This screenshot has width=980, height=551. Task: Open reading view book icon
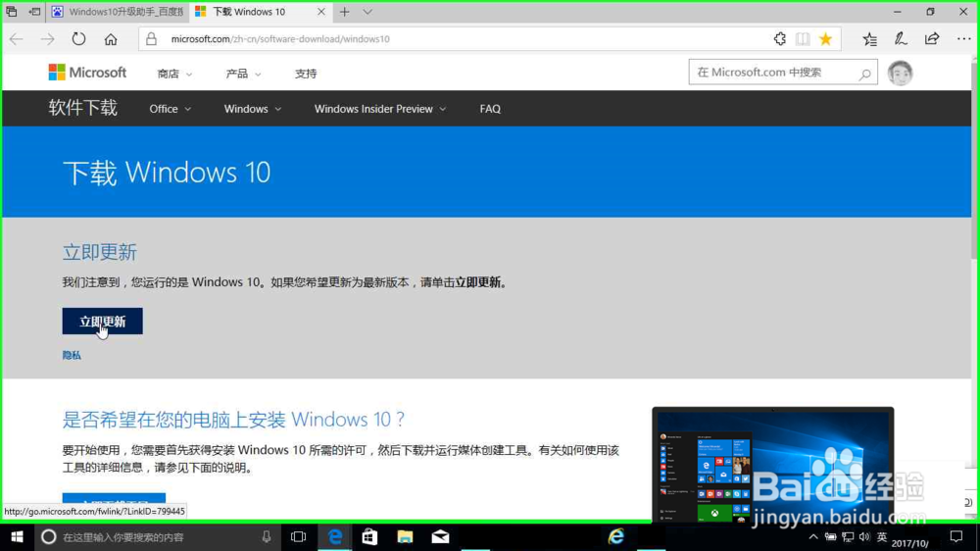[x=803, y=39]
